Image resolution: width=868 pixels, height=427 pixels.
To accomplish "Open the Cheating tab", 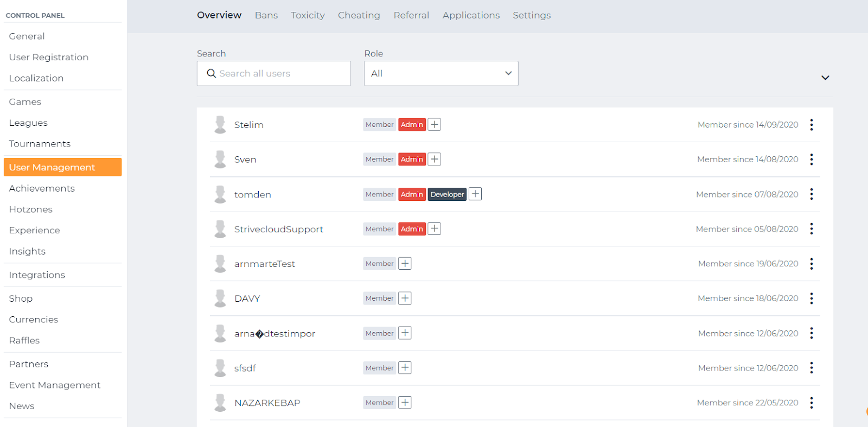I will 359,15.
